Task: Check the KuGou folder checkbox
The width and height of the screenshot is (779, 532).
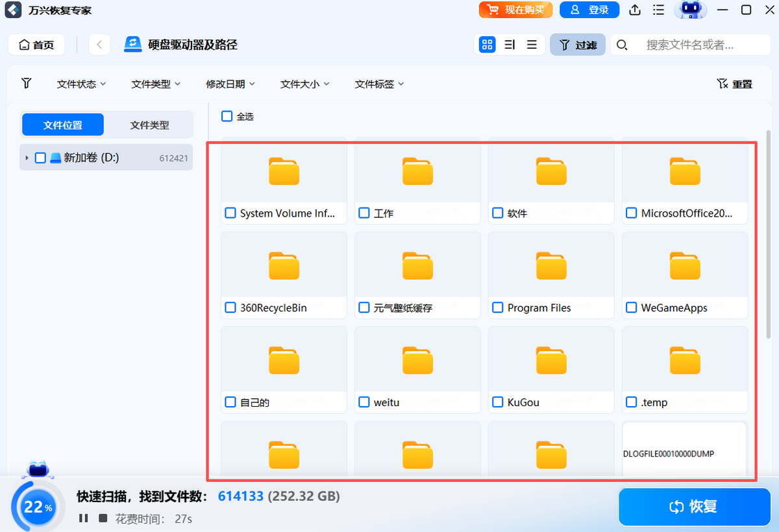Action: click(x=497, y=402)
